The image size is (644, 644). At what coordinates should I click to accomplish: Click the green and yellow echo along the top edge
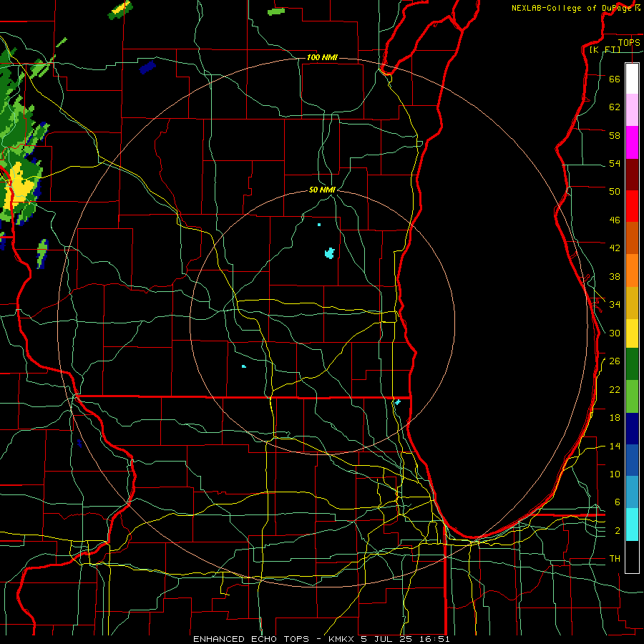[120, 9]
